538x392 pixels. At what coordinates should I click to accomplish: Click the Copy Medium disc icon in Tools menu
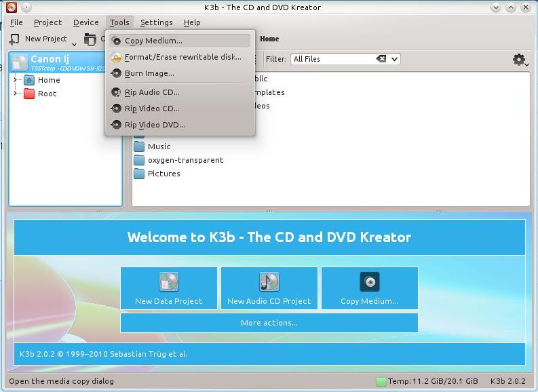(117, 41)
